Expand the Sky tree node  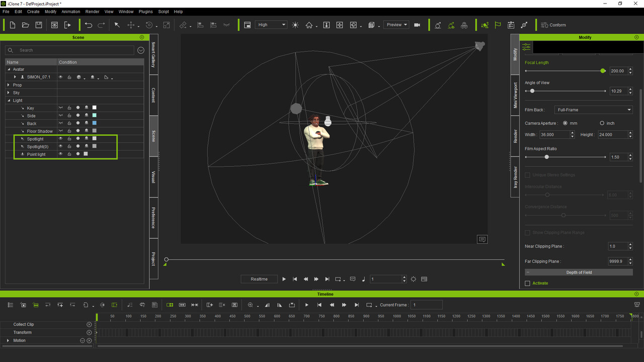click(9, 93)
